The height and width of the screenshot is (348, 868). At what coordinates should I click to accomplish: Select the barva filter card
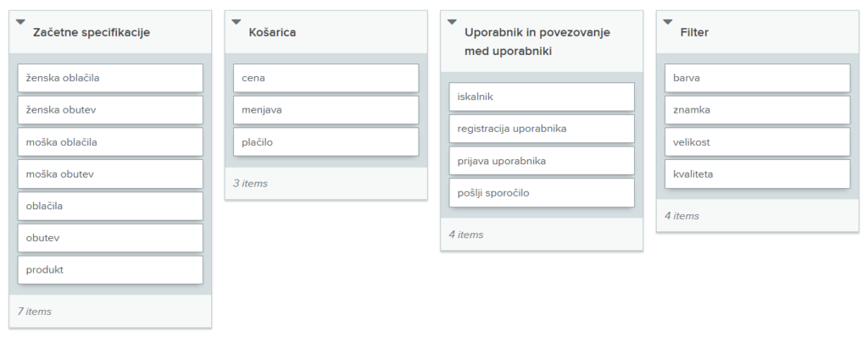[757, 78]
